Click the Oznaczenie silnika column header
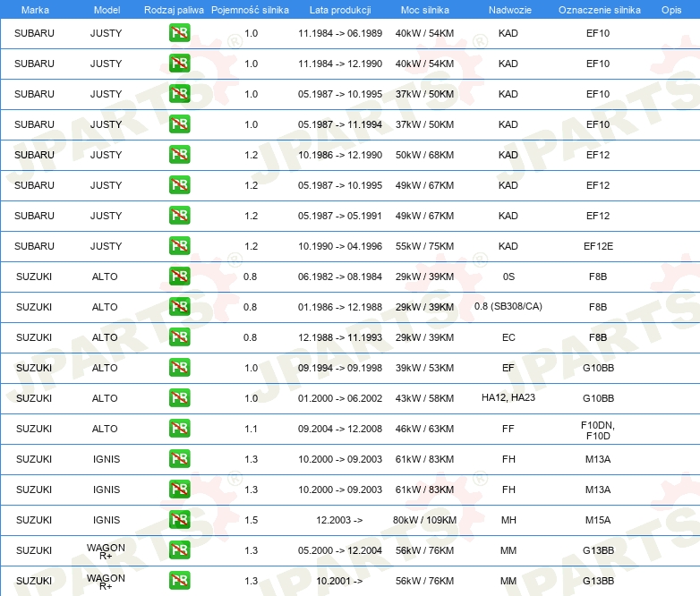 [599, 10]
